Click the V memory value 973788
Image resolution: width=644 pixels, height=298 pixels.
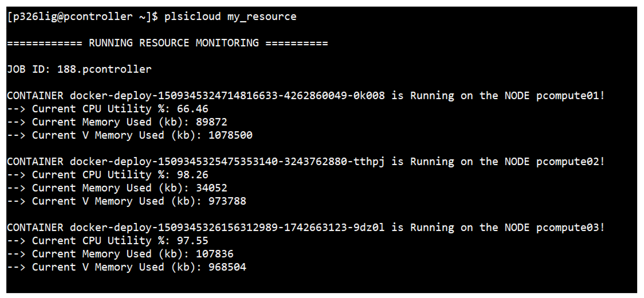[x=227, y=201]
